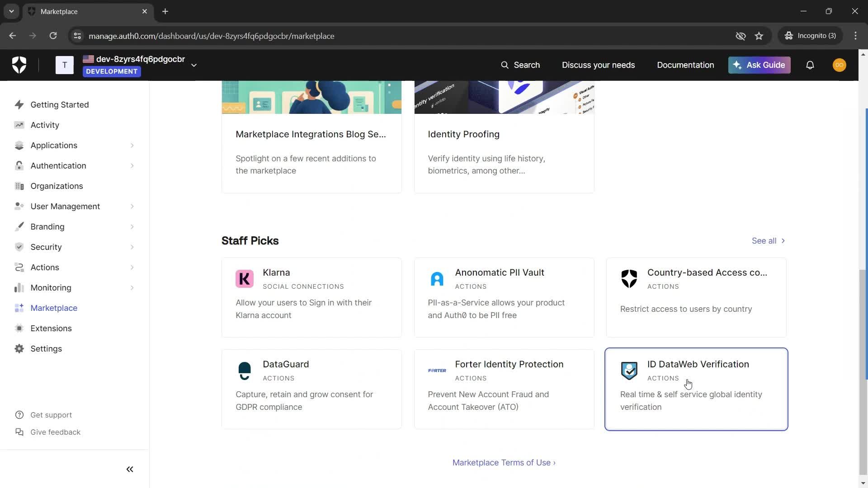Click the browser address bar
The height and width of the screenshot is (488, 868).
click(407, 36)
